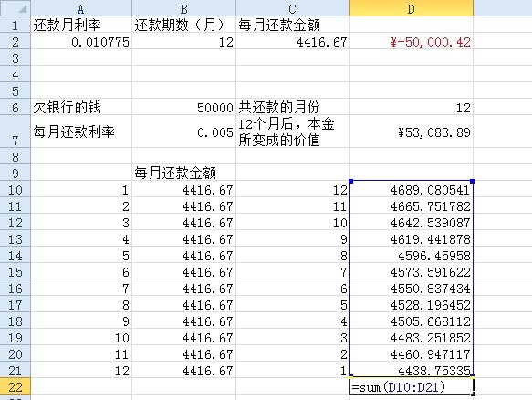
Task: Click the select-all corner triangle
Action: click(16, 8)
